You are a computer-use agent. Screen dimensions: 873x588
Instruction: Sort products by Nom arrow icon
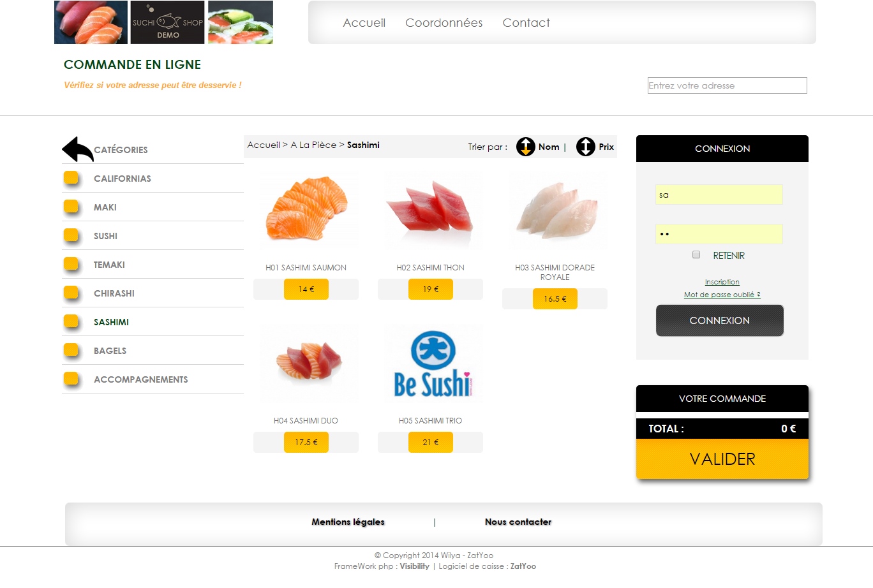click(526, 147)
